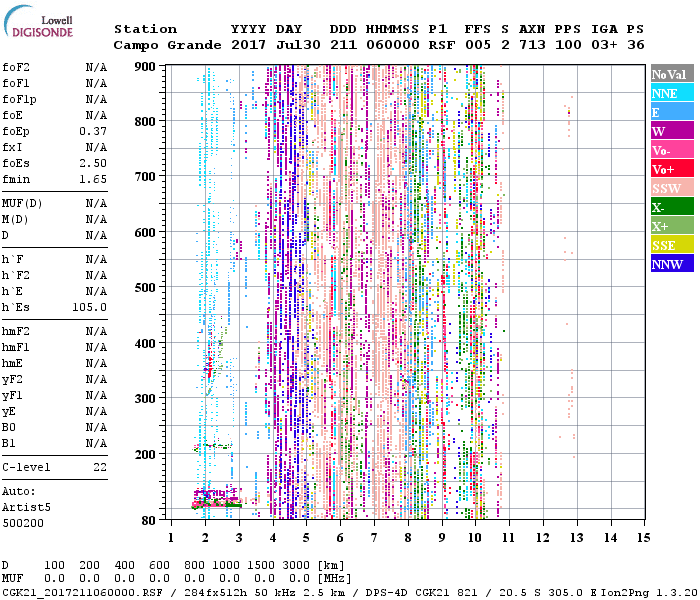Click the D 3000 km distance value
Image resolution: width=700 pixels, height=600 pixels.
(x=296, y=565)
